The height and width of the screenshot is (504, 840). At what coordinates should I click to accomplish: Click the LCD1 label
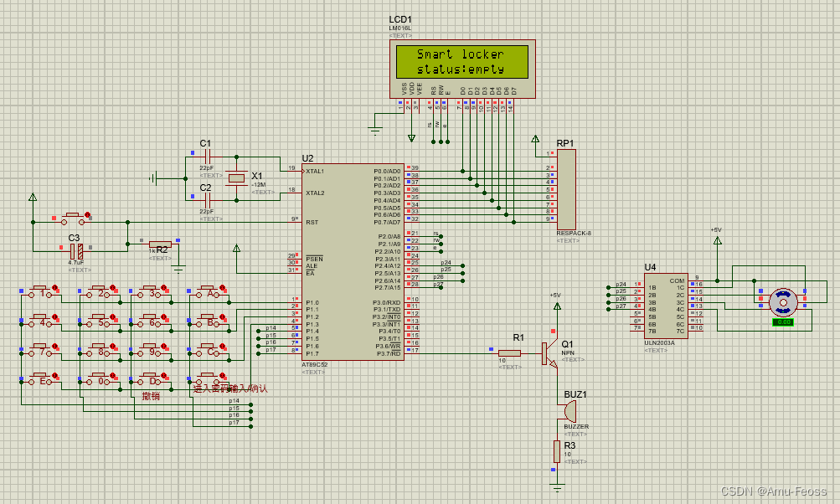pos(400,20)
